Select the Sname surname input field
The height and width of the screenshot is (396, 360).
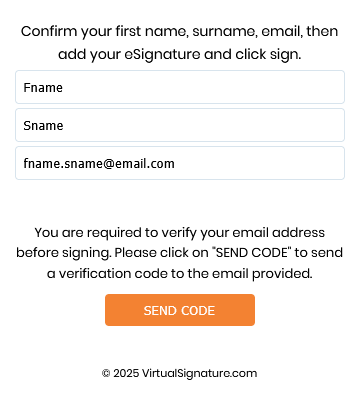click(x=180, y=125)
